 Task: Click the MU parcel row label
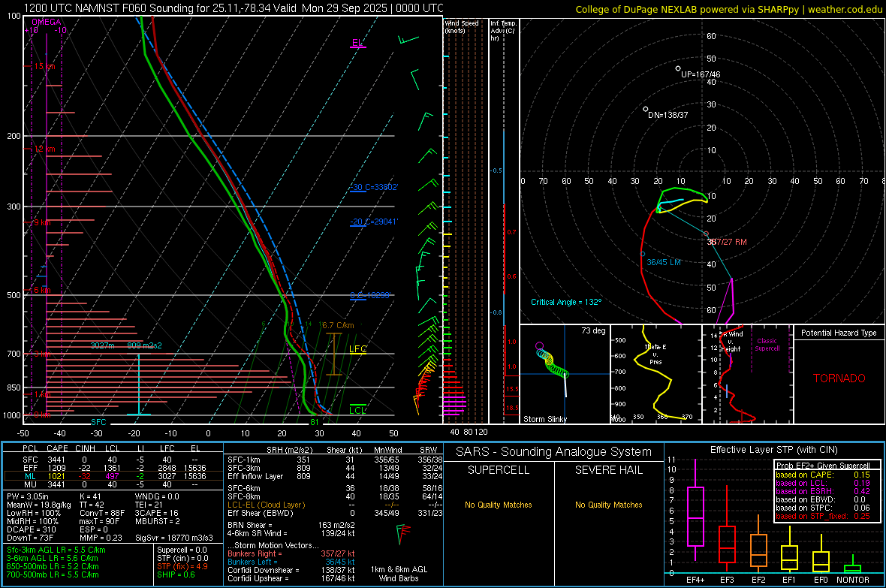[30, 484]
